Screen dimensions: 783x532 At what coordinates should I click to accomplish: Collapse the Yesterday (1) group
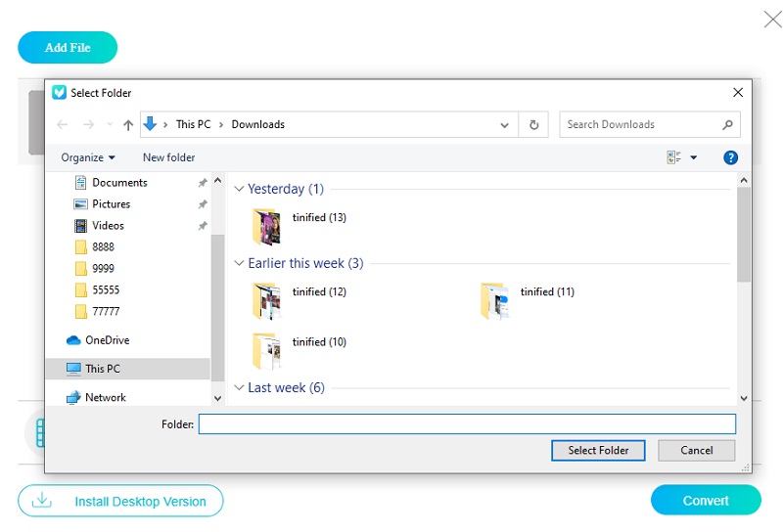(240, 190)
